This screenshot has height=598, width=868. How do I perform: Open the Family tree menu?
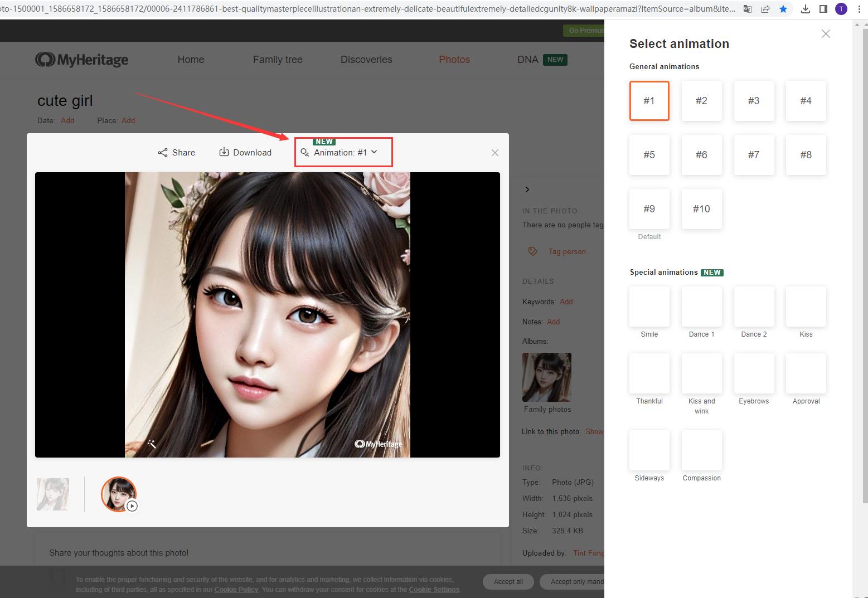pos(278,60)
